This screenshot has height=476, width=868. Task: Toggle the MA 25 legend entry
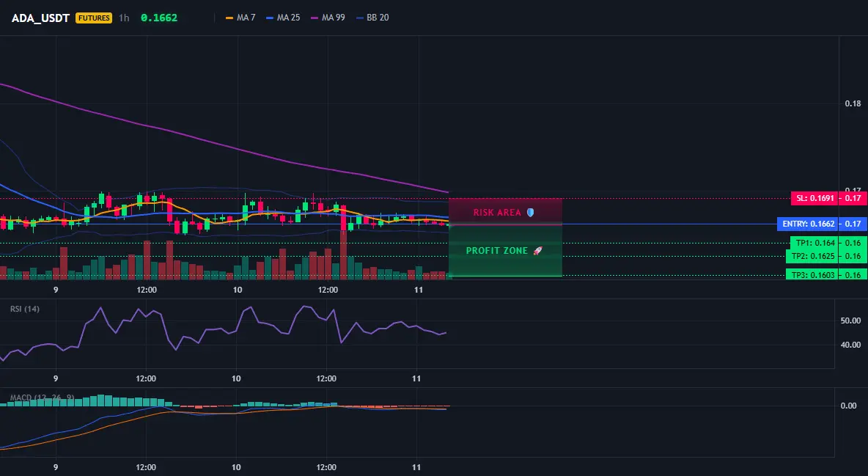283,18
